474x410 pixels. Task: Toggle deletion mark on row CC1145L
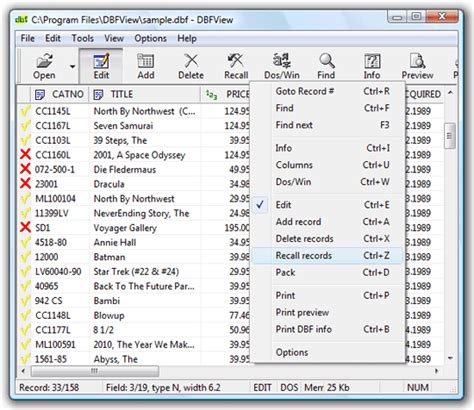pos(25,111)
